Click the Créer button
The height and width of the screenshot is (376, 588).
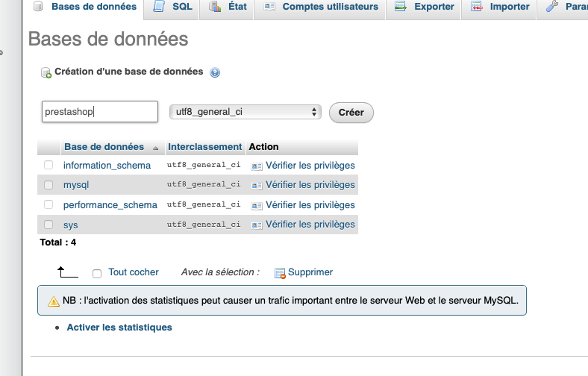coord(351,113)
